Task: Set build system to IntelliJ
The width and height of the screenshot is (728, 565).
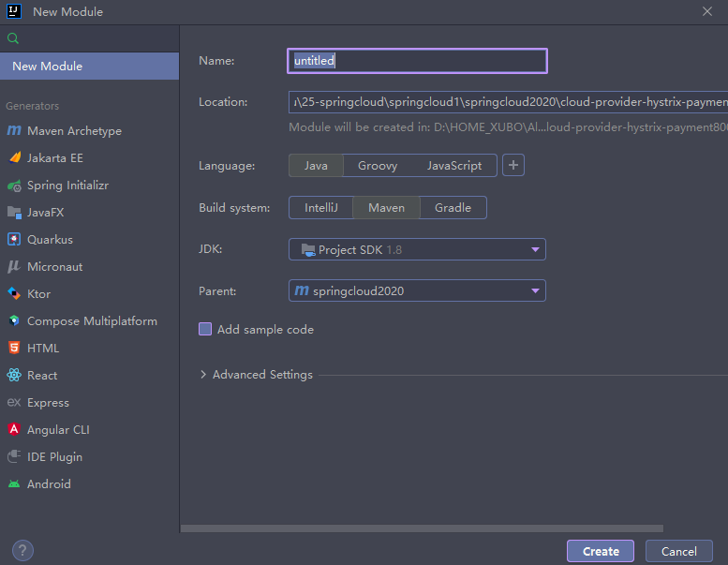Action: (320, 207)
